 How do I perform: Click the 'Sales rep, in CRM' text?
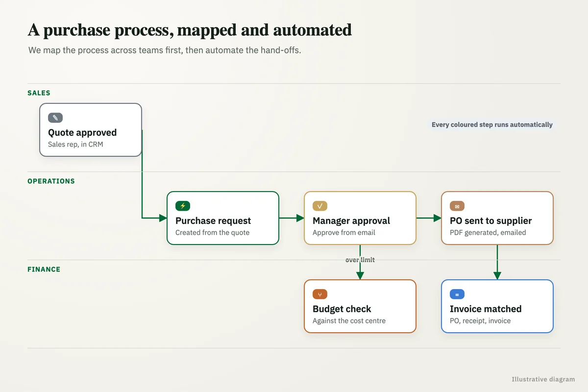pyautogui.click(x=75, y=144)
